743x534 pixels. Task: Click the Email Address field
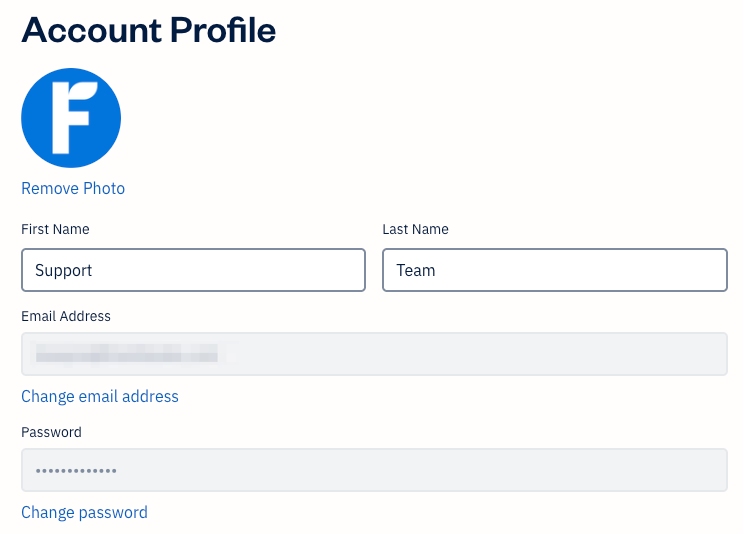pos(374,354)
